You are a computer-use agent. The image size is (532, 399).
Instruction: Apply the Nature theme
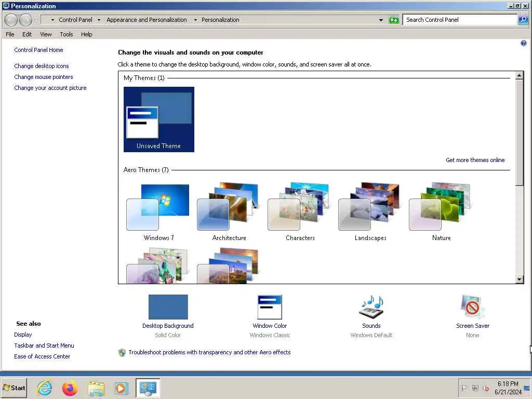[x=441, y=212]
